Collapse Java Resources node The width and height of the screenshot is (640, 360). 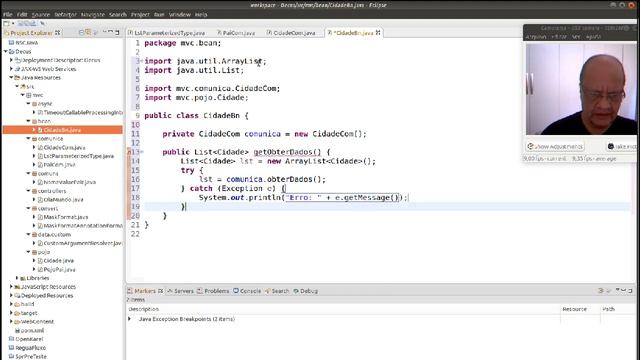[x=11, y=78]
